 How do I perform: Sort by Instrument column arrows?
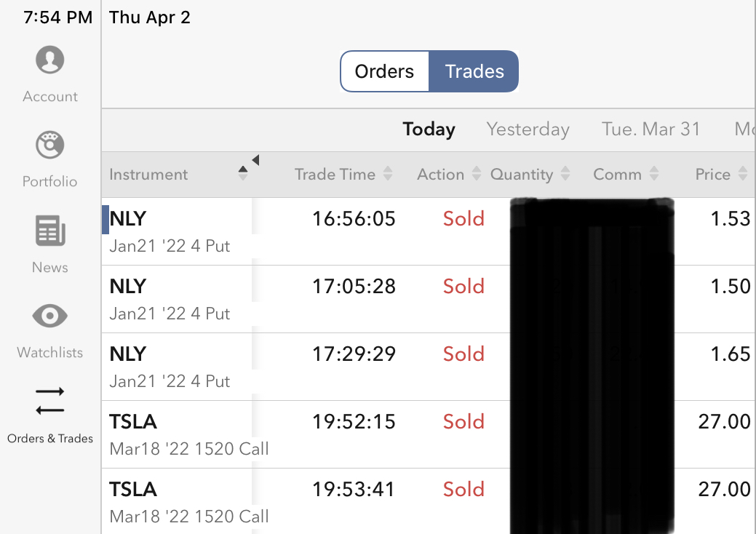tap(243, 174)
